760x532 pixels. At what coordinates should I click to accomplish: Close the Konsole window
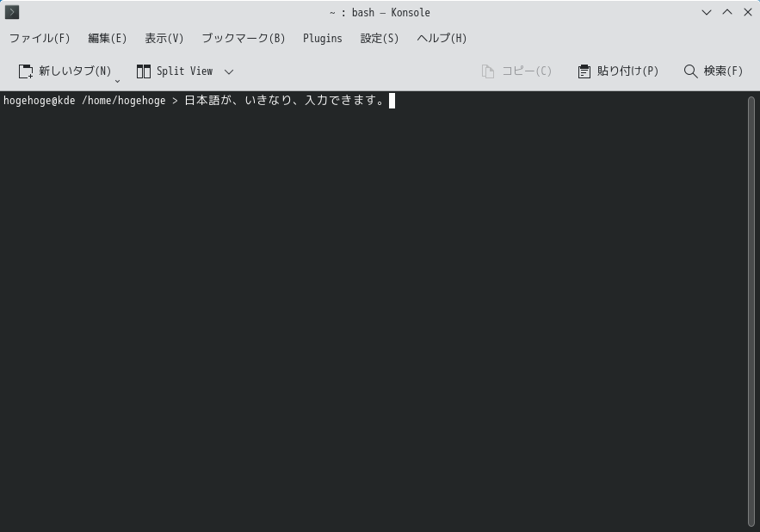pyautogui.click(x=748, y=12)
